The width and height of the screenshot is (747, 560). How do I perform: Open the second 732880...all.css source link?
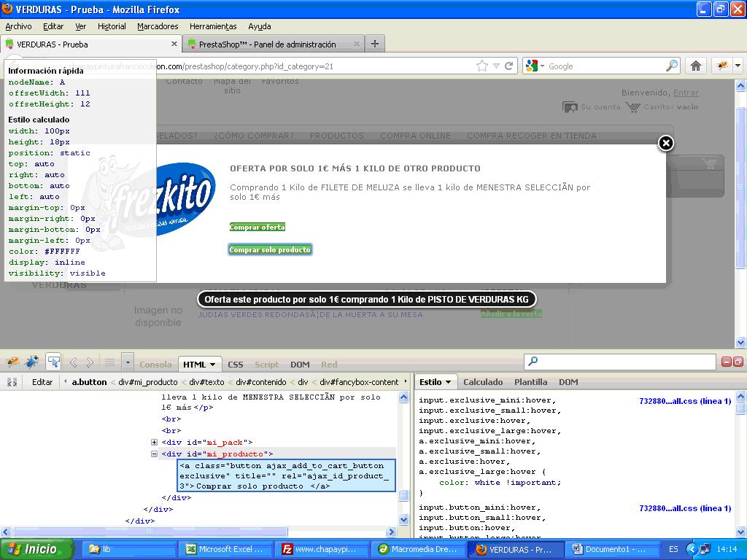click(685, 508)
